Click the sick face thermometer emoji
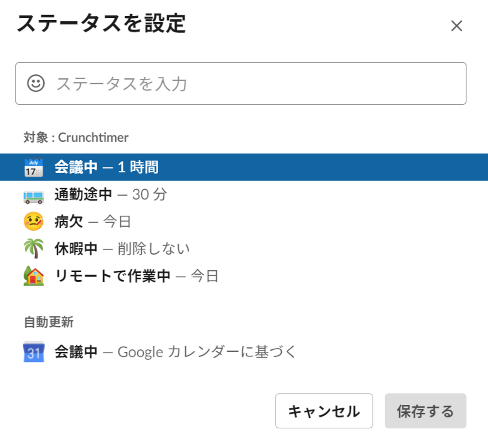488x448 pixels. (x=34, y=221)
